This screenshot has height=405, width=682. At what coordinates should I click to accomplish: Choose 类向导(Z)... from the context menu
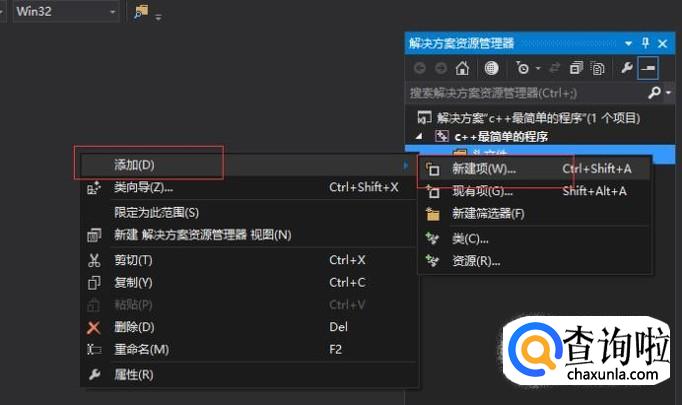[x=249, y=187]
